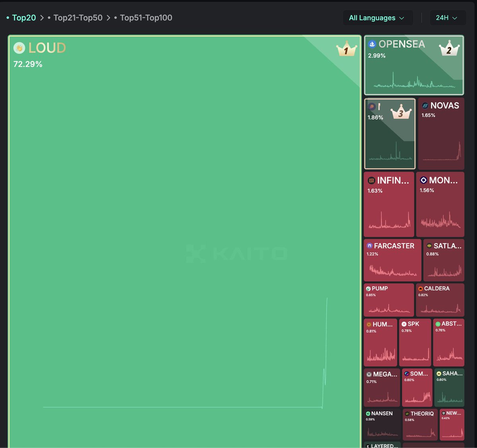Click the 2.99% value under OPENSEA
This screenshot has height=448, width=477.
click(377, 56)
